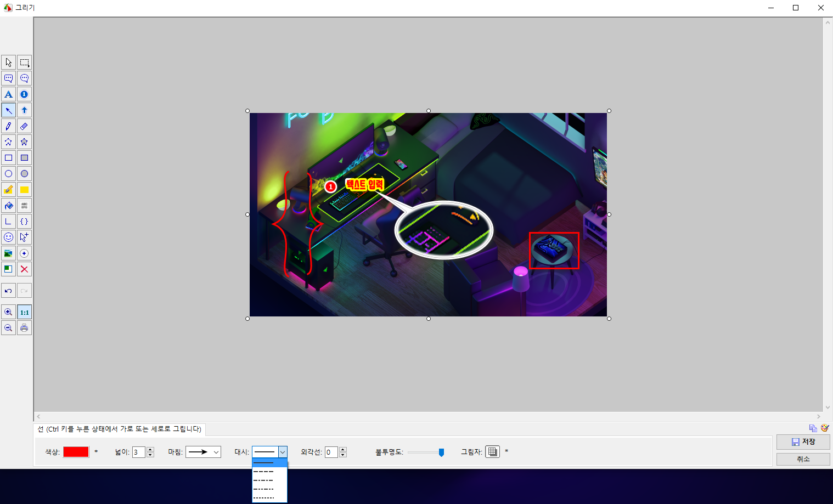Increase the 외각선 outline value
833x504 pixels.
(x=343, y=449)
